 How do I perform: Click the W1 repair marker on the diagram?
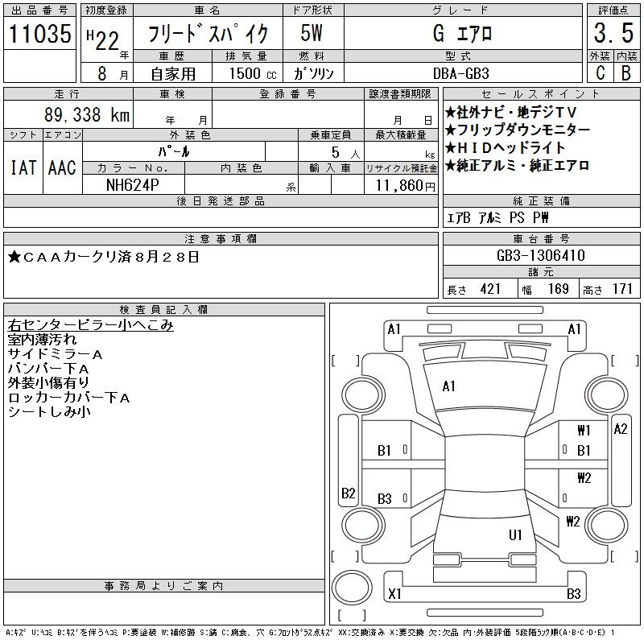(x=584, y=431)
